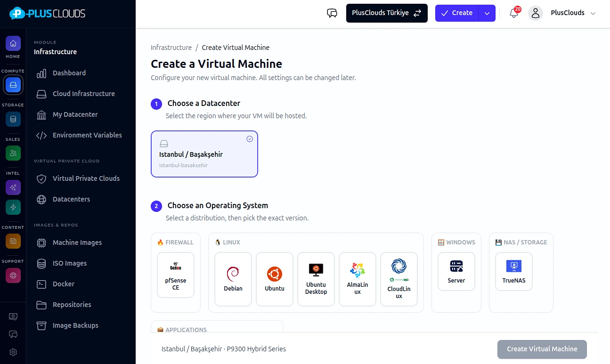Screen dimensions: 610x364
Task: Select the Istanbul / Başakşehir datacenter card
Action: tap(204, 154)
